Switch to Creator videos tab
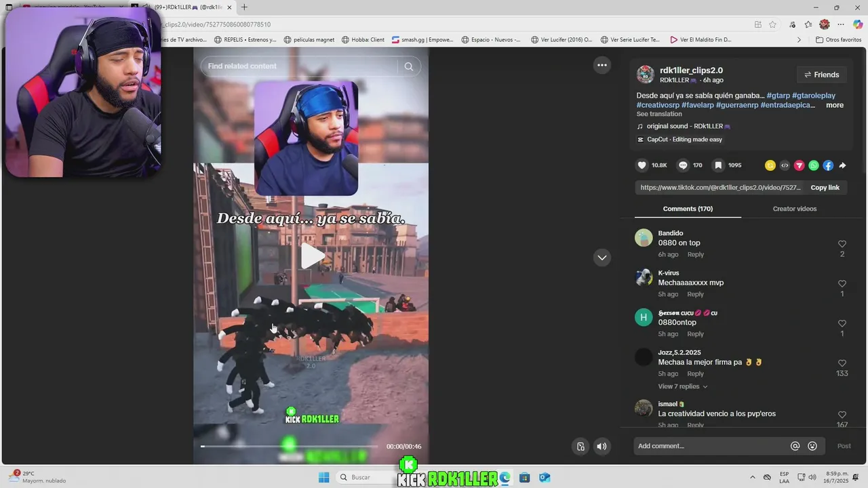This screenshot has height=488, width=868. click(x=794, y=209)
